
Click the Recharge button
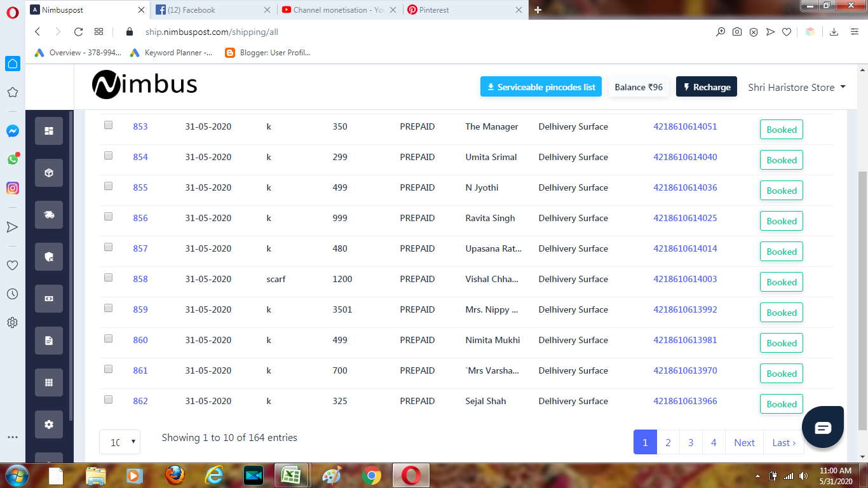point(707,87)
